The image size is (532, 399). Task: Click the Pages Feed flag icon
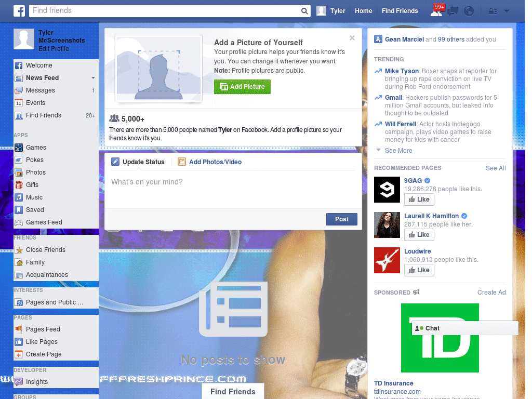coord(19,329)
